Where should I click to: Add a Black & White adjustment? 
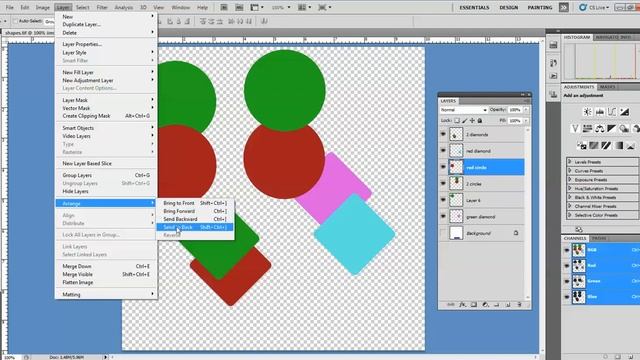(x=611, y=129)
